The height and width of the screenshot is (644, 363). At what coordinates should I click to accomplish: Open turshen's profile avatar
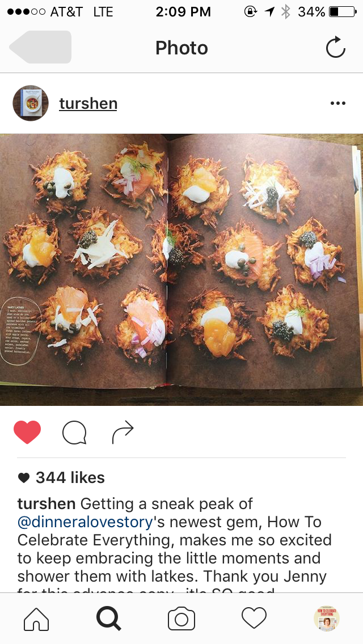pyautogui.click(x=31, y=103)
